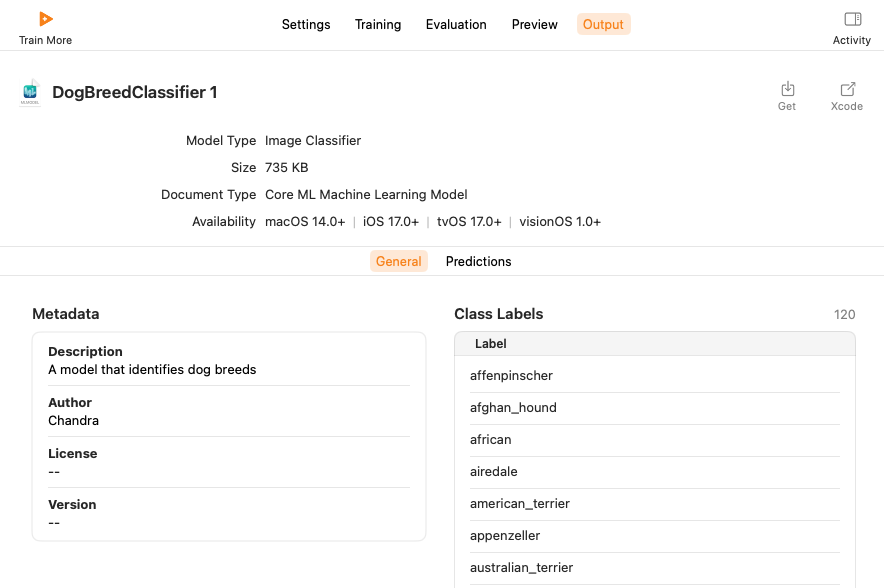
Task: Switch to the Settings tab
Action: 306,24
